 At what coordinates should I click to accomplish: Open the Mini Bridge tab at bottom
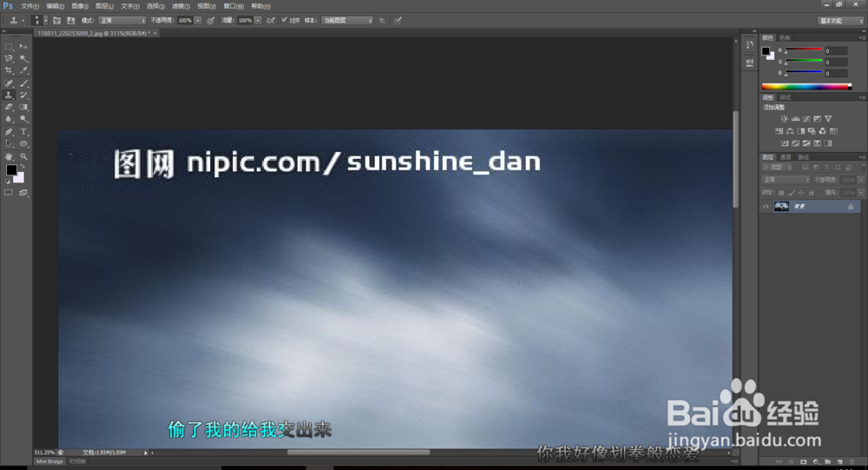tap(49, 461)
